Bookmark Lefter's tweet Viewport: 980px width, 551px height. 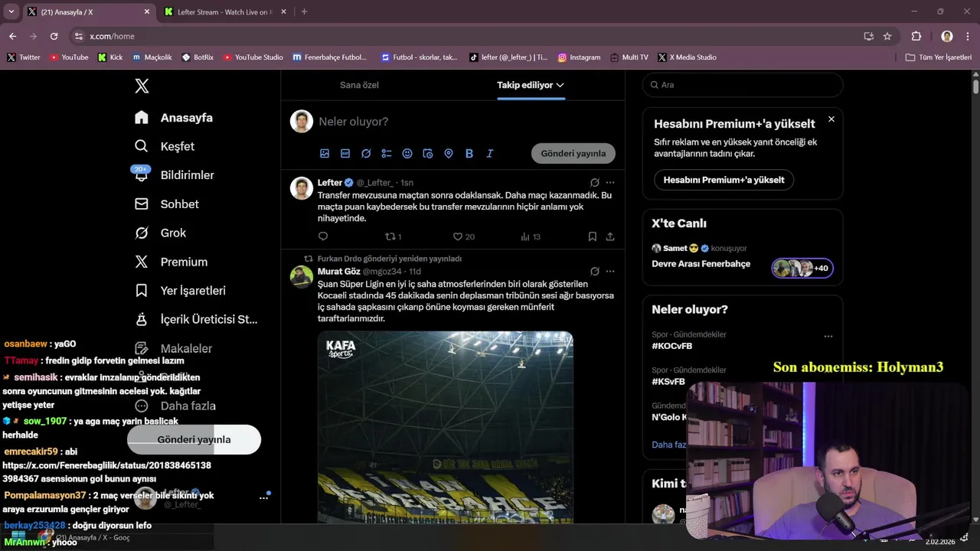pyautogui.click(x=593, y=236)
